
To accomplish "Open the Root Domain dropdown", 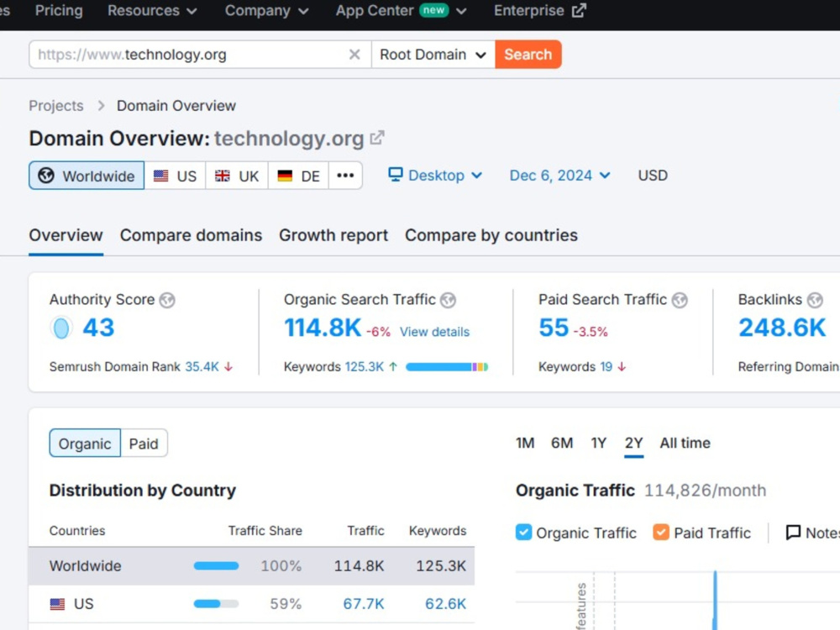I will click(x=433, y=55).
